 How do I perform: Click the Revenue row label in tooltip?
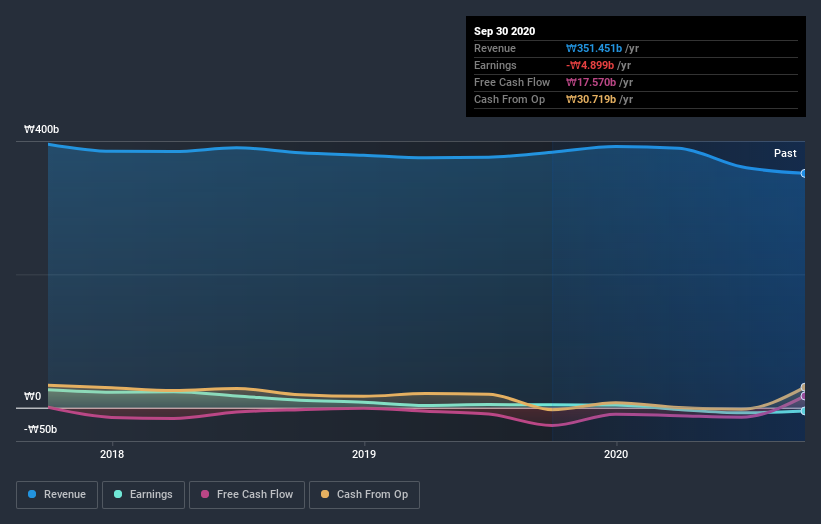pos(495,48)
